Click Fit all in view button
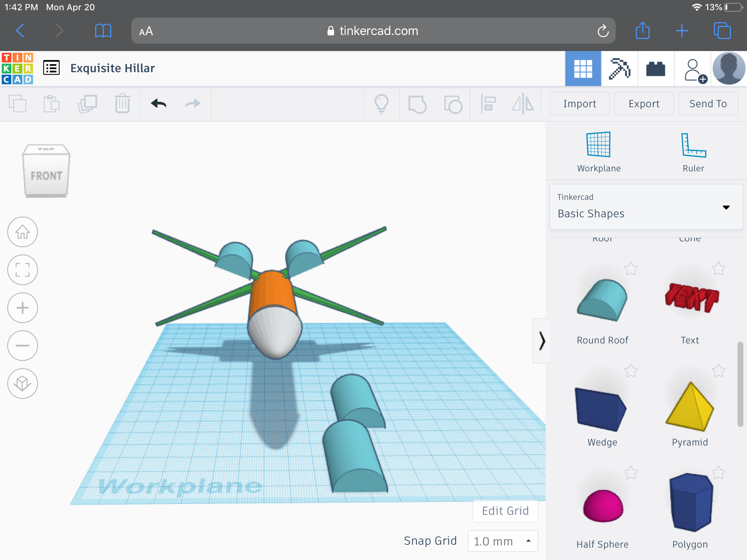 pyautogui.click(x=23, y=270)
